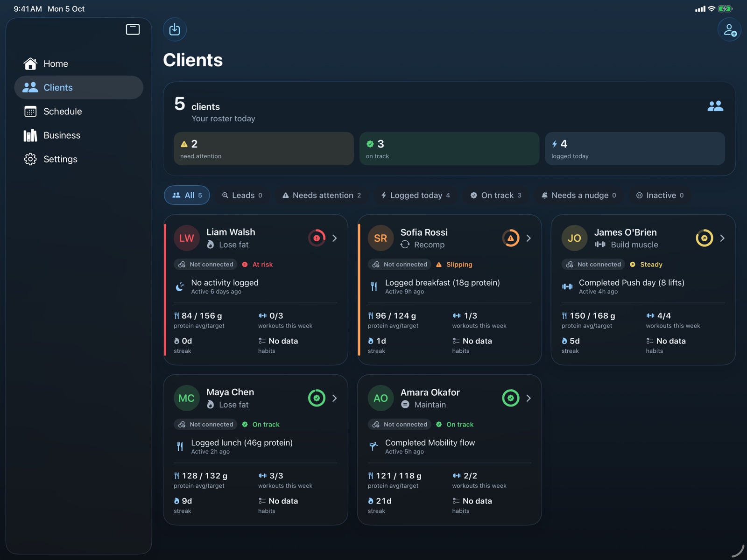
Task: Filter clients by Leads
Action: coord(242,195)
